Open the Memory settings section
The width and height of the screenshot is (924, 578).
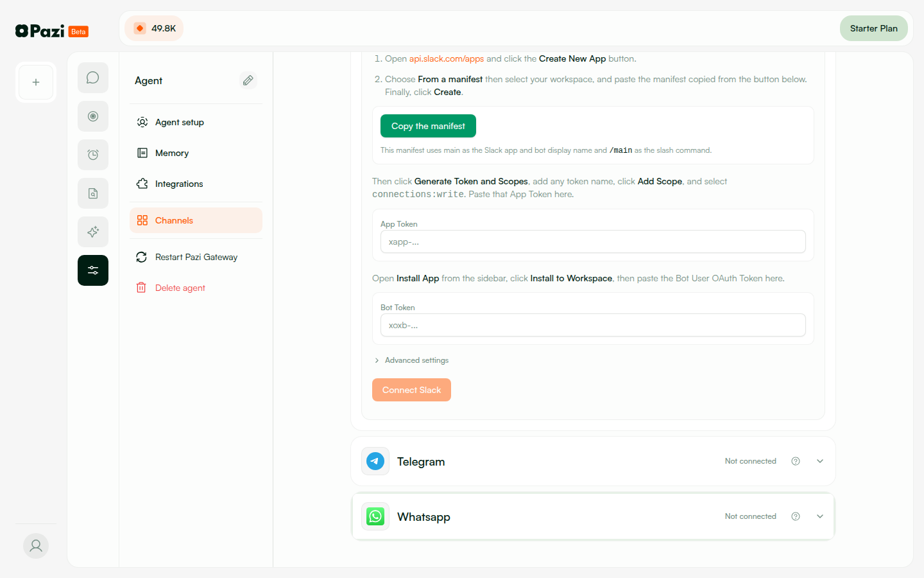tap(171, 153)
